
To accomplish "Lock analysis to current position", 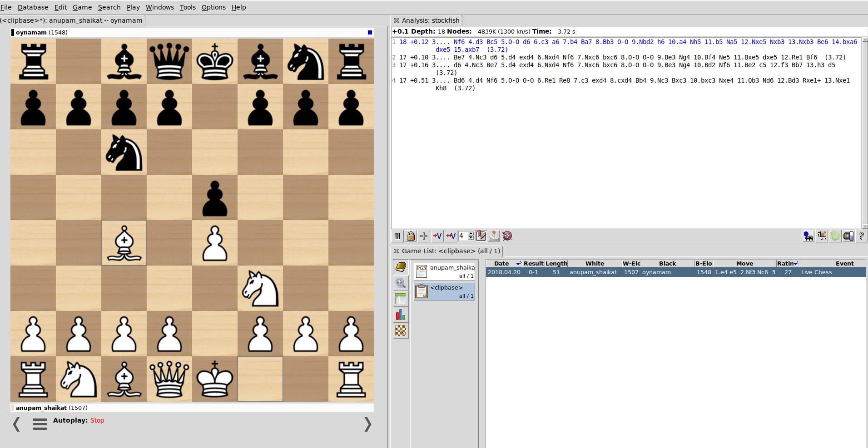I will [x=411, y=236].
